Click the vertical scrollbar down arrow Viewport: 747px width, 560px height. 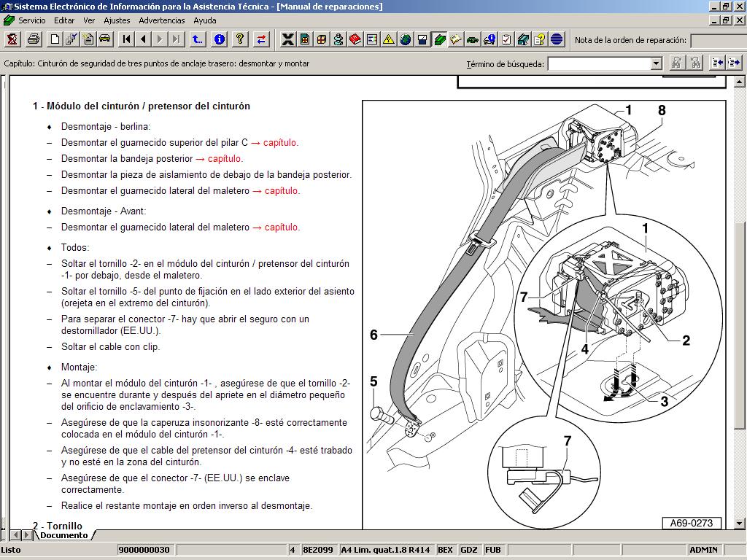[x=740, y=524]
